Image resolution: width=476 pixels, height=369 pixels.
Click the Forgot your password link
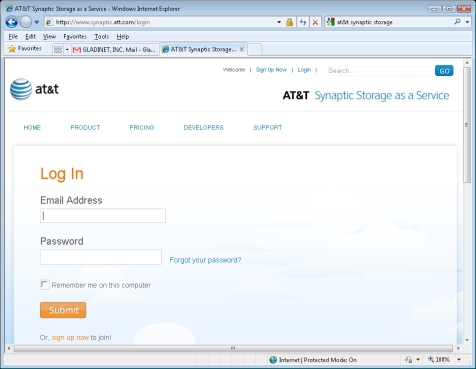[205, 260]
